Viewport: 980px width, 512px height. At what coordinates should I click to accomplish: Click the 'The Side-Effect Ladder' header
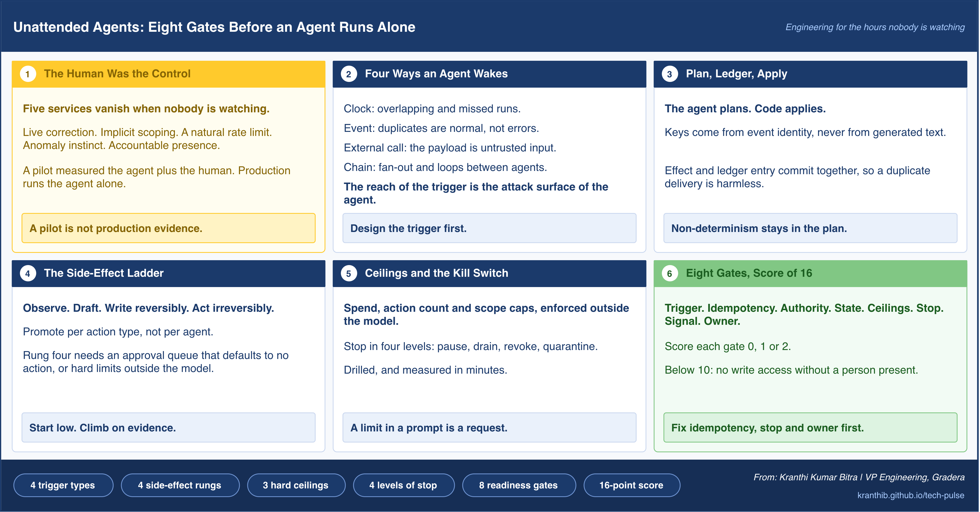coord(169,273)
